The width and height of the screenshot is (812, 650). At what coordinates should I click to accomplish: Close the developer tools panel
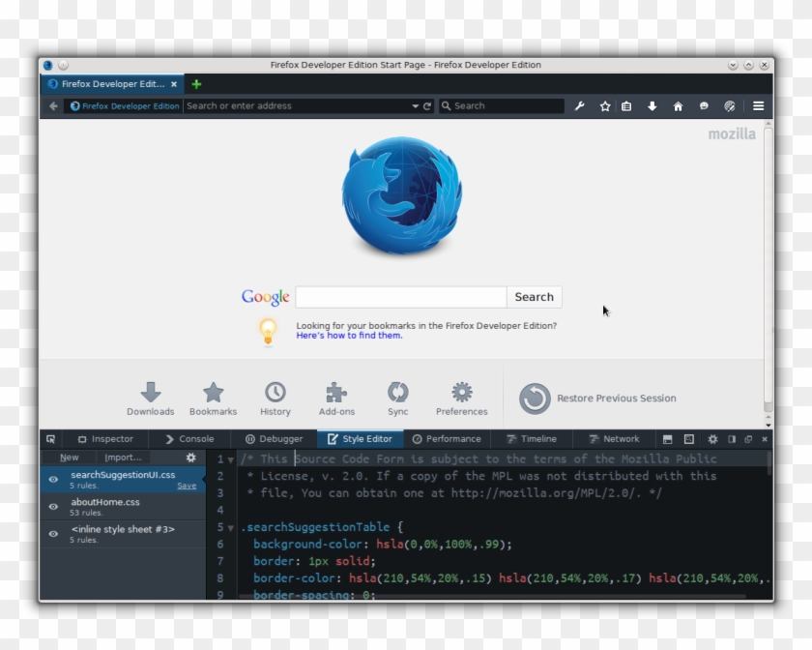tap(765, 439)
